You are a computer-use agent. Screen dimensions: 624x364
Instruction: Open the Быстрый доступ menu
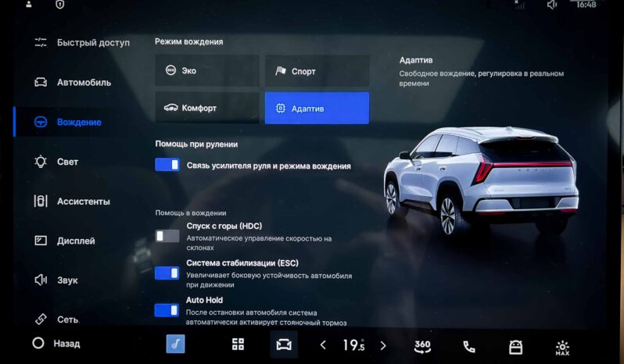pos(82,42)
